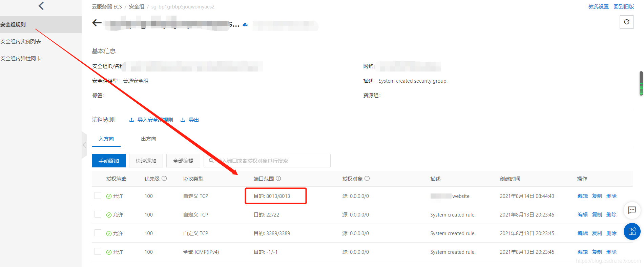This screenshot has height=267, width=644.
Task: Click the info icon beside 端口范围 header
Action: coord(278,179)
